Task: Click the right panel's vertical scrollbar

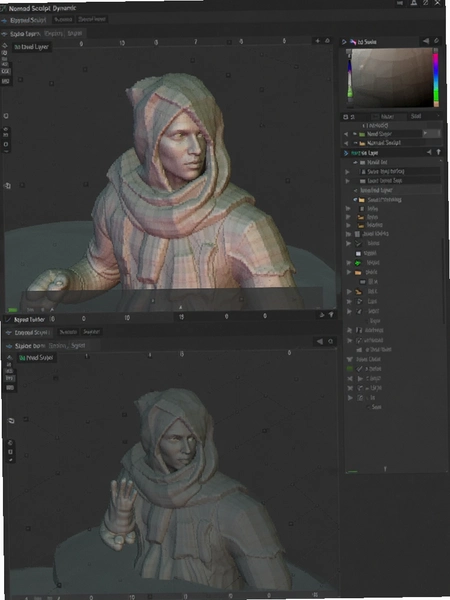Action: [x=443, y=283]
